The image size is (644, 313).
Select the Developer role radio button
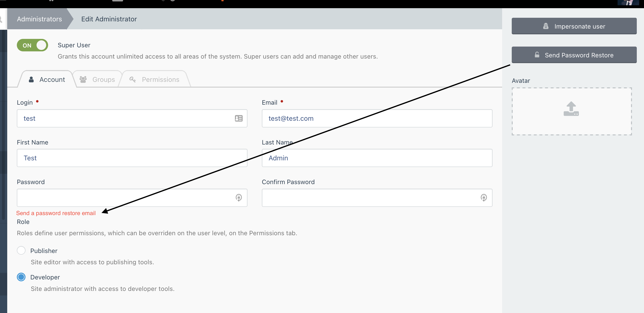pos(21,277)
